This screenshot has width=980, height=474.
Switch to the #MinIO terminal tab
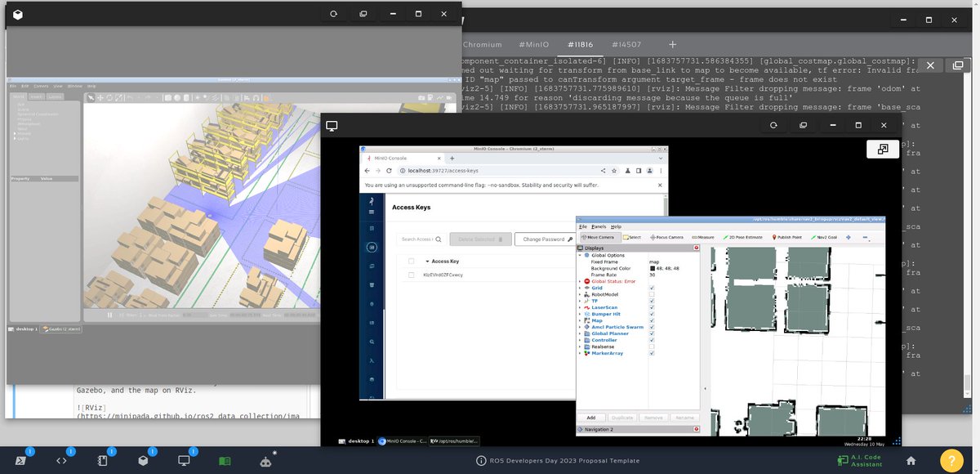pyautogui.click(x=535, y=44)
